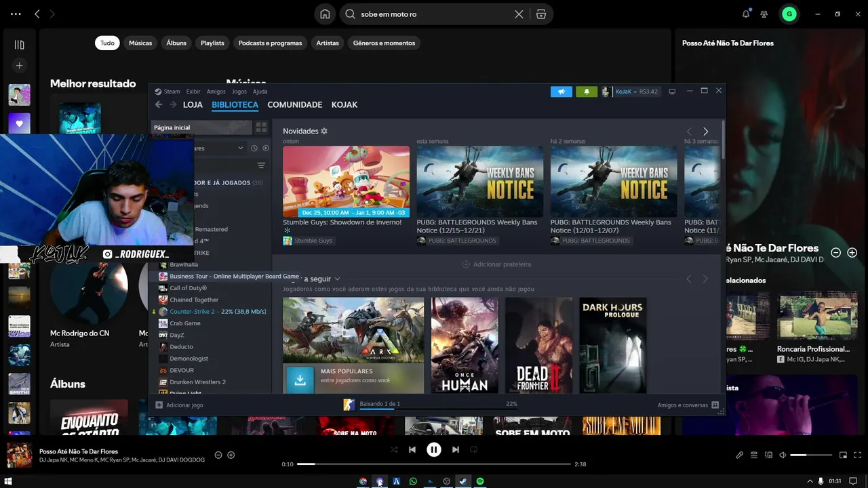Open Spotify three-dots menu

pos(16,14)
